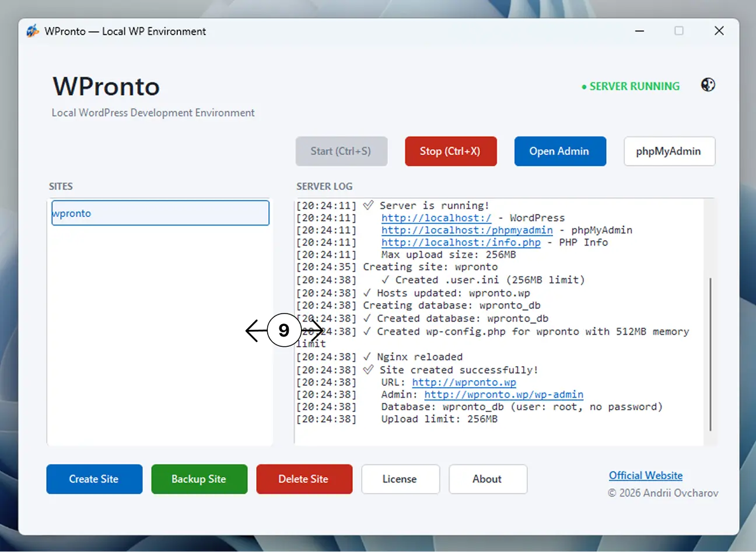Click the WPronto app icon in title bar
The image size is (756, 552).
click(x=33, y=31)
